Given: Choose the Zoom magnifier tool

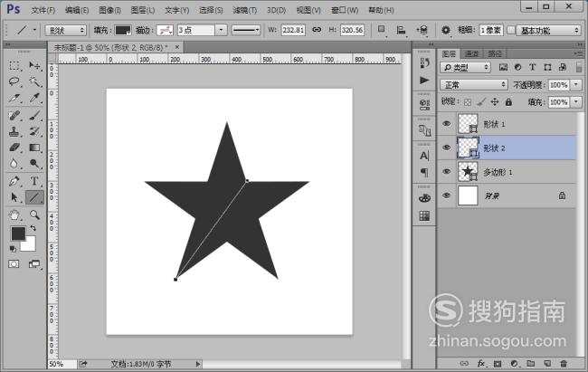Looking at the screenshot, I should tap(34, 215).
